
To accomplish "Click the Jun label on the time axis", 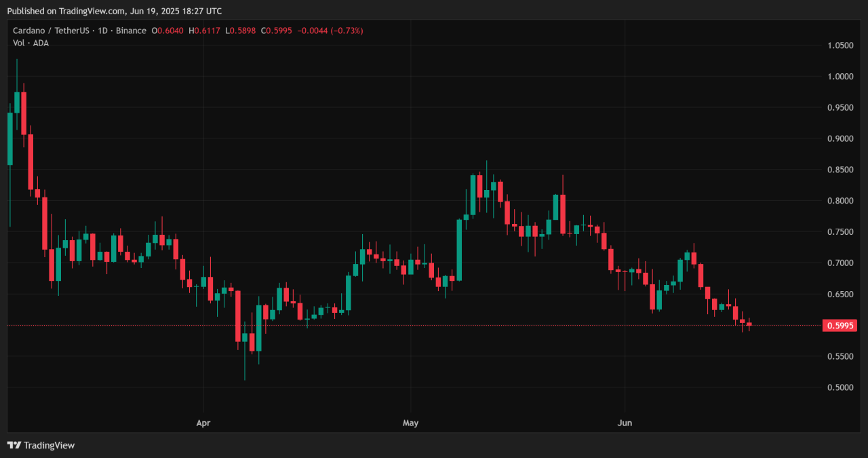I will (625, 423).
